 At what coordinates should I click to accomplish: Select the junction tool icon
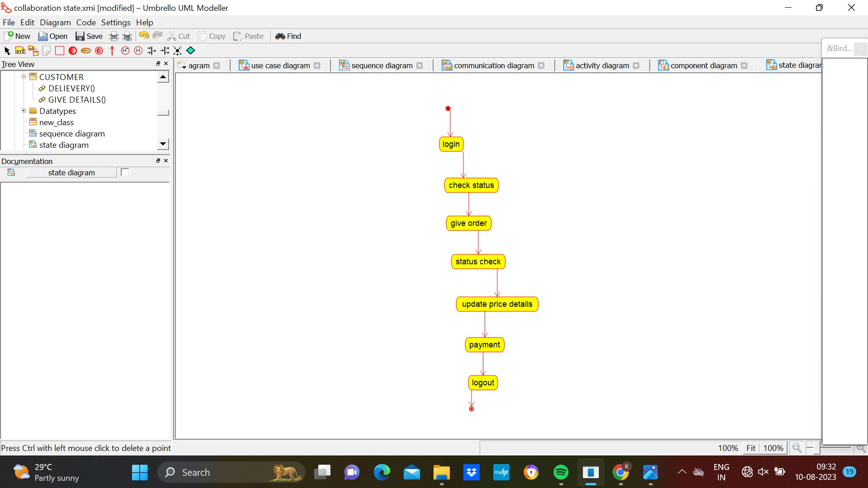(x=178, y=51)
